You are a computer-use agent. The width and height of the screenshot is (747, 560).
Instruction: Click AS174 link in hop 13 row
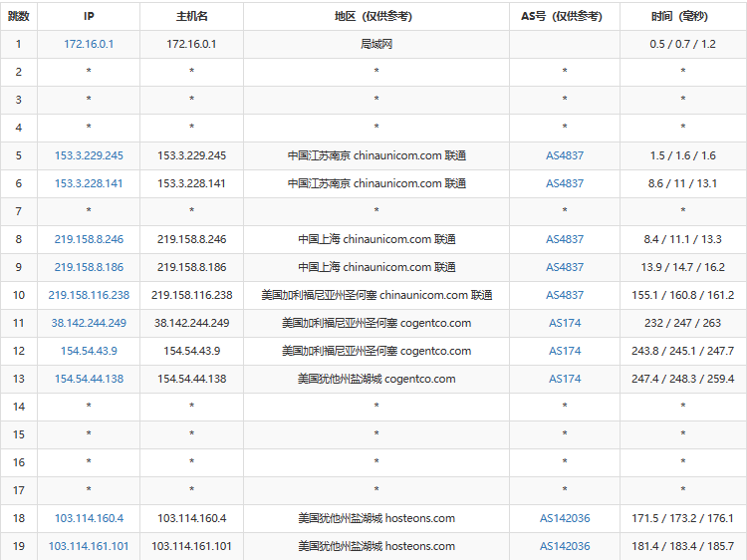tap(565, 379)
